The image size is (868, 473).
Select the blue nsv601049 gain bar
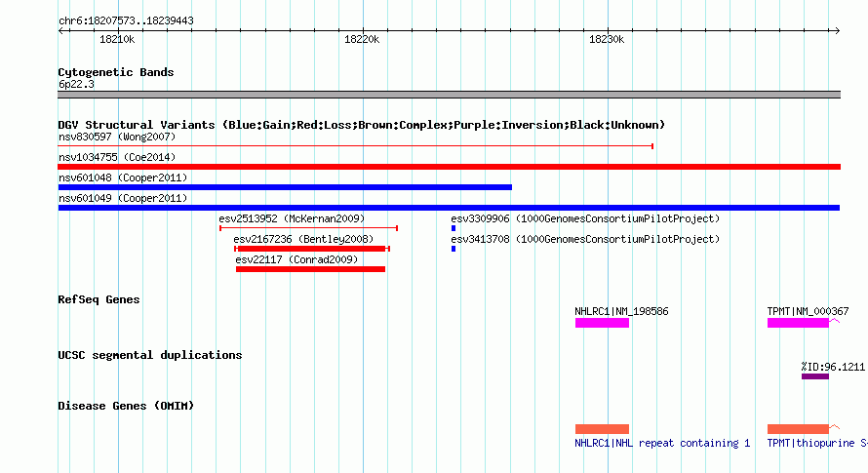click(449, 208)
